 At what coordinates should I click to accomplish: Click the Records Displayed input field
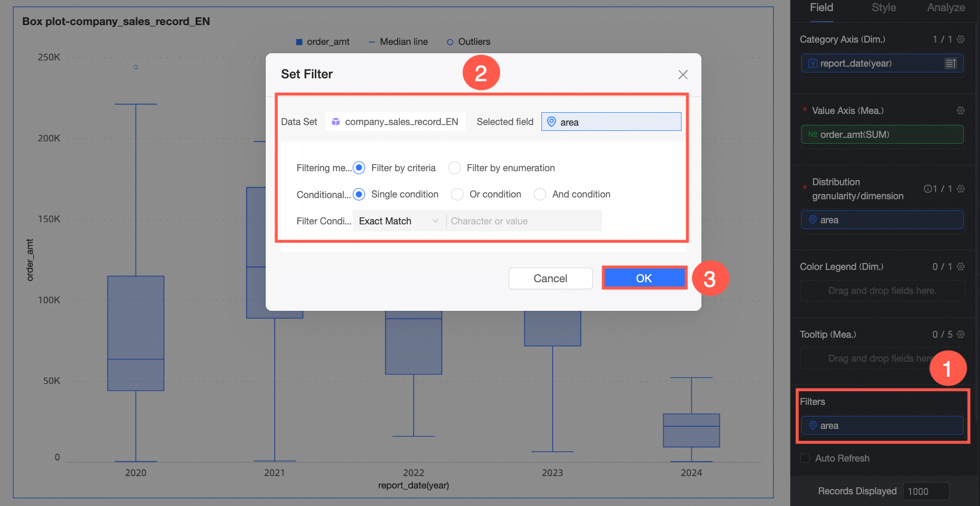(926, 491)
